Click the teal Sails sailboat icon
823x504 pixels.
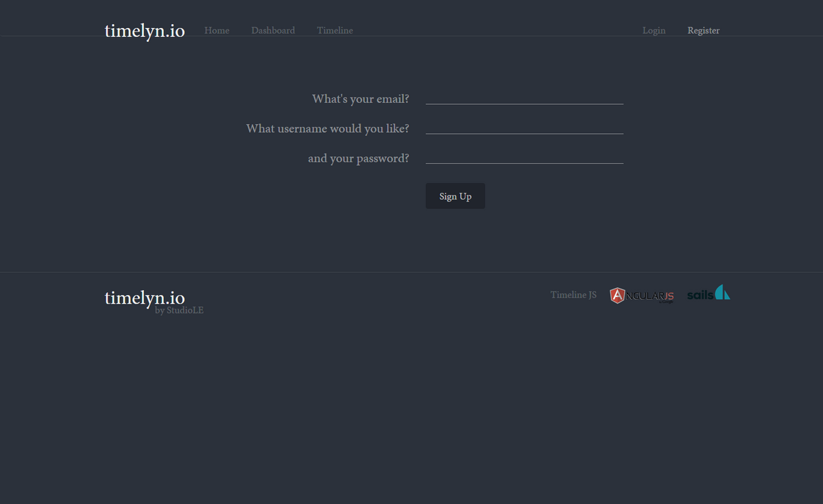722,293
